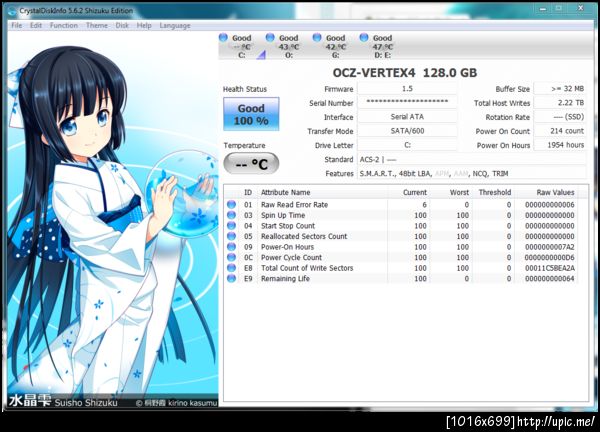Viewport: 600px width, 432px height.
Task: Select the Remaining Life attribute name
Action: (285, 279)
